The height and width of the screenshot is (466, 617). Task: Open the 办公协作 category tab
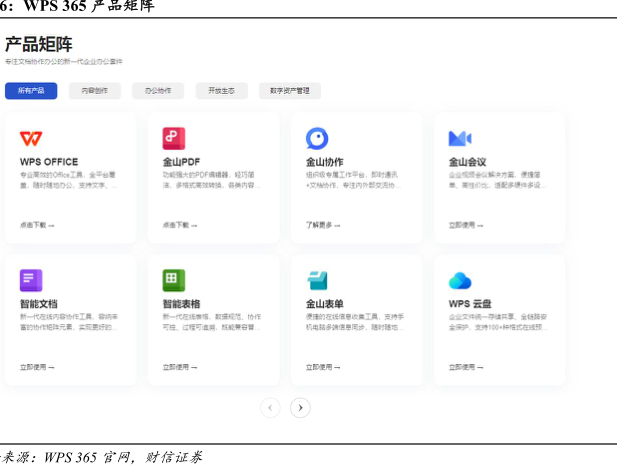pos(158,91)
